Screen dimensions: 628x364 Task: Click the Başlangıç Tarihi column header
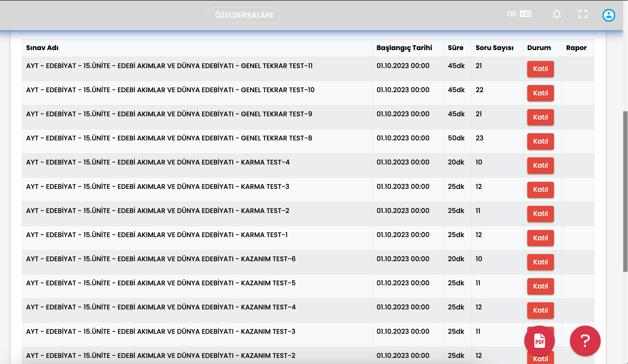click(x=404, y=48)
